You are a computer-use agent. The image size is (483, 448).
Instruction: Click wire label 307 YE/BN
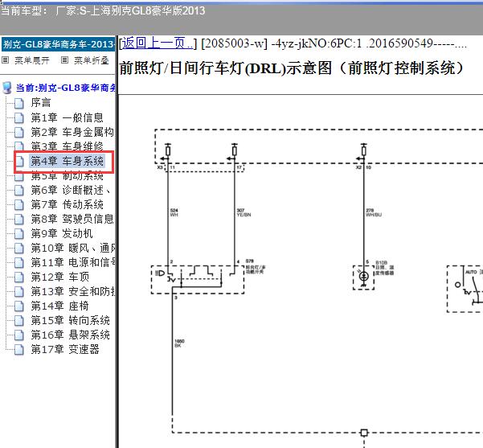click(x=244, y=212)
